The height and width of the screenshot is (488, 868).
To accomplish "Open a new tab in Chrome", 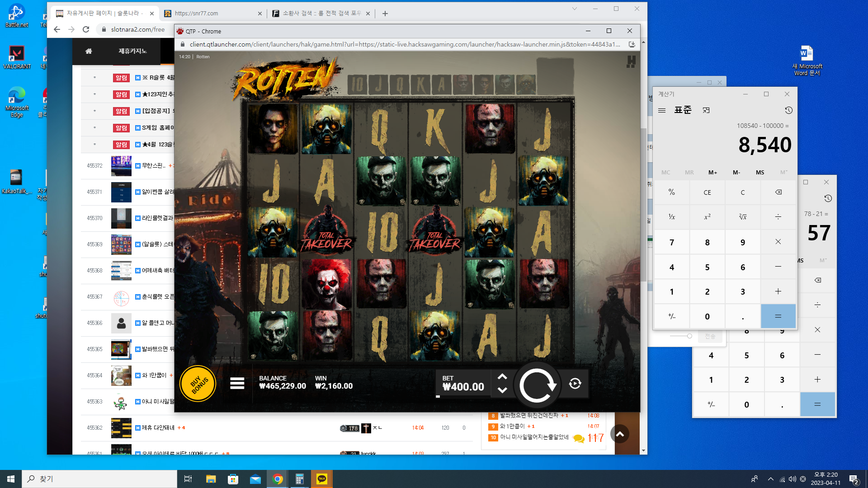I will tap(385, 14).
